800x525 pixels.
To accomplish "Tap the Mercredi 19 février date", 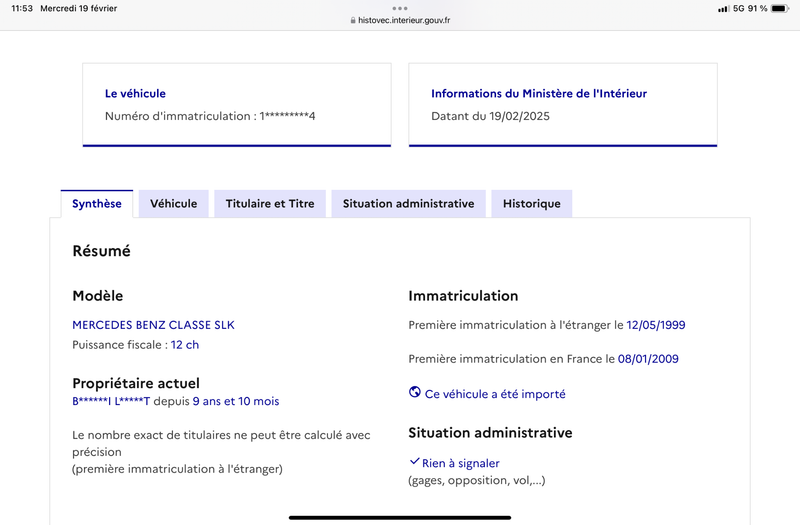I will point(79,8).
